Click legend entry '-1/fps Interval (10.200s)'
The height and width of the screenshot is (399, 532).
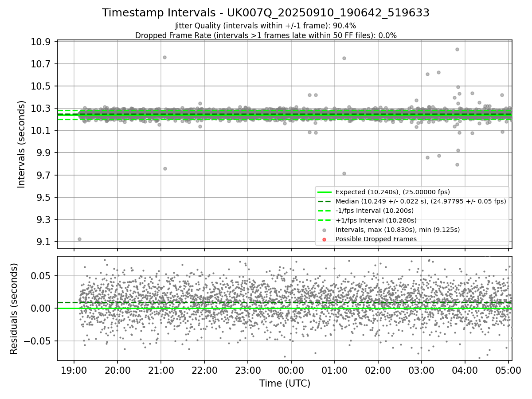[375, 211]
